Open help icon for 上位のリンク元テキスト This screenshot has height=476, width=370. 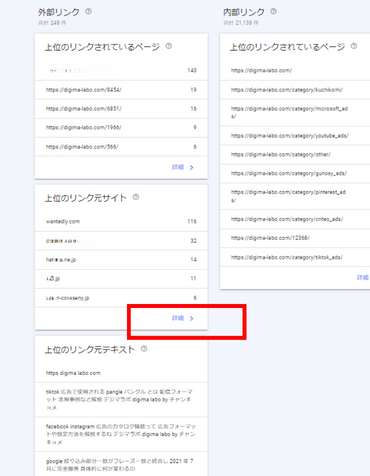coord(144,349)
